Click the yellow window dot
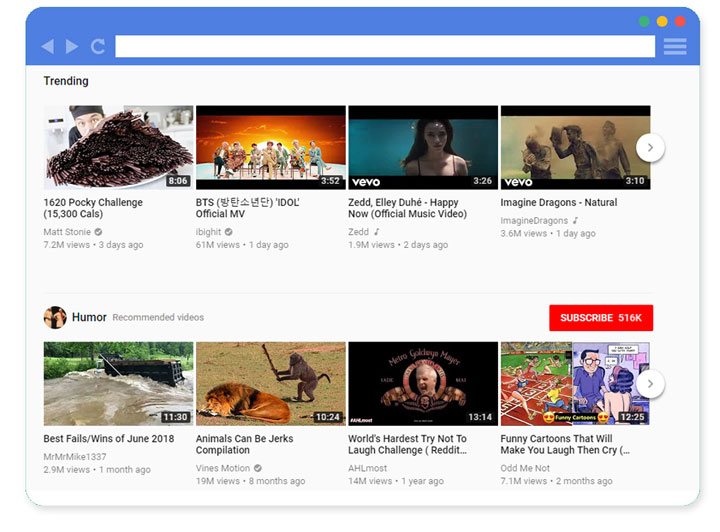The width and height of the screenshot is (720, 532). 662,22
